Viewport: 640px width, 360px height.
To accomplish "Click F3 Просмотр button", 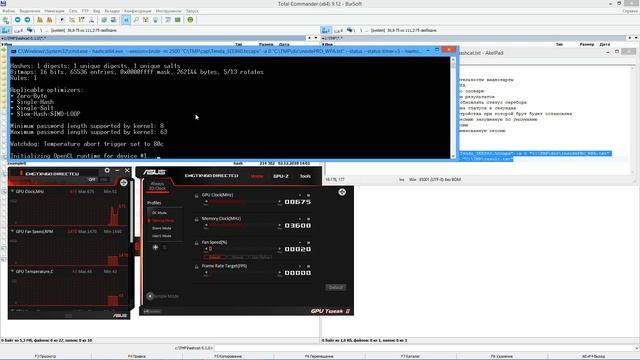I will click(x=45, y=356).
